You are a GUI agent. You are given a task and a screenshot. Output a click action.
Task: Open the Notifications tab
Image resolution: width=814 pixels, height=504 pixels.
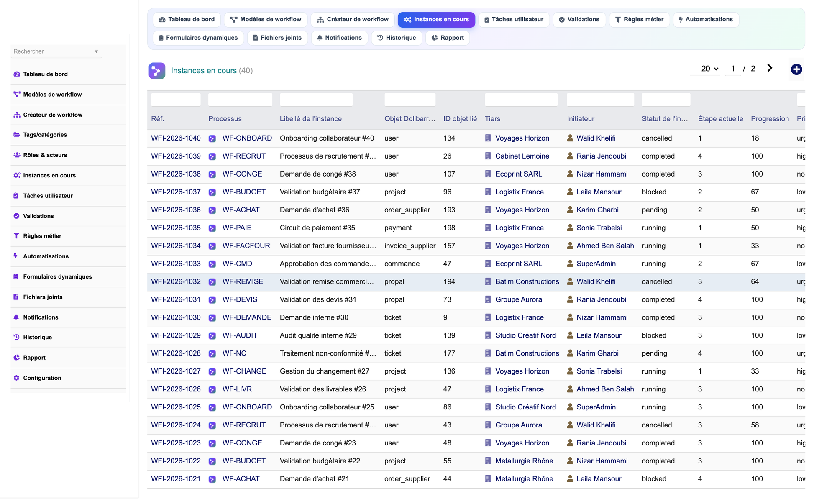tap(339, 38)
